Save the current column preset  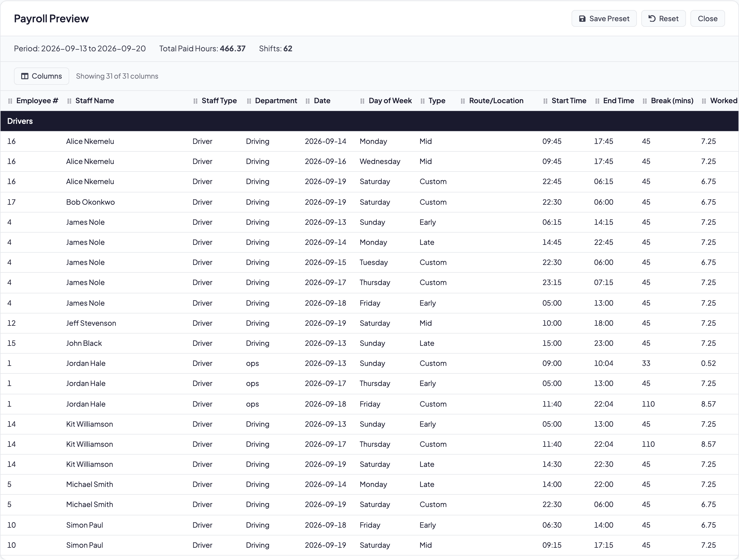point(604,19)
